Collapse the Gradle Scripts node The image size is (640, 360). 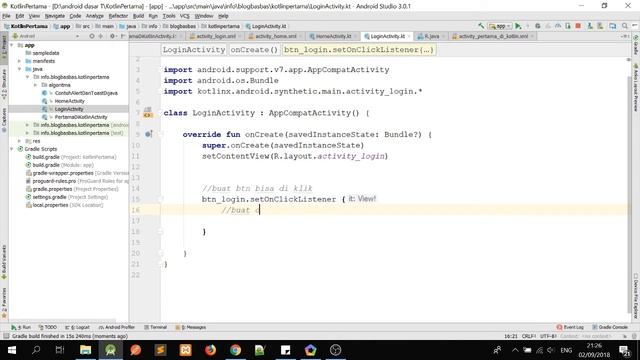12,149
